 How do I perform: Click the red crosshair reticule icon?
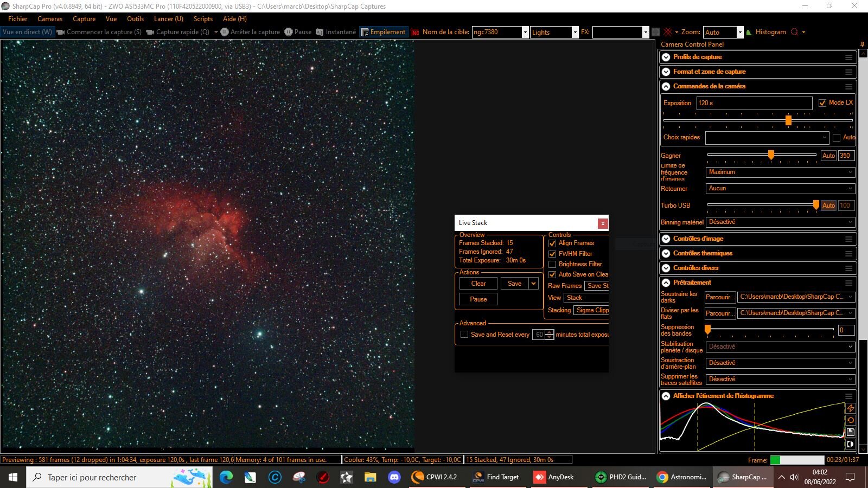[668, 32]
